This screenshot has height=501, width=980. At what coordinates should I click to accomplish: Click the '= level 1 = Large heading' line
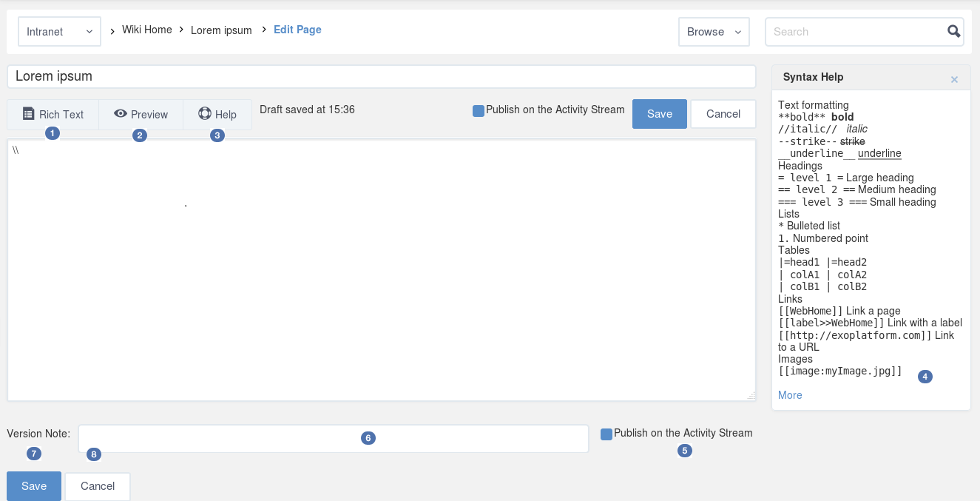pos(846,178)
